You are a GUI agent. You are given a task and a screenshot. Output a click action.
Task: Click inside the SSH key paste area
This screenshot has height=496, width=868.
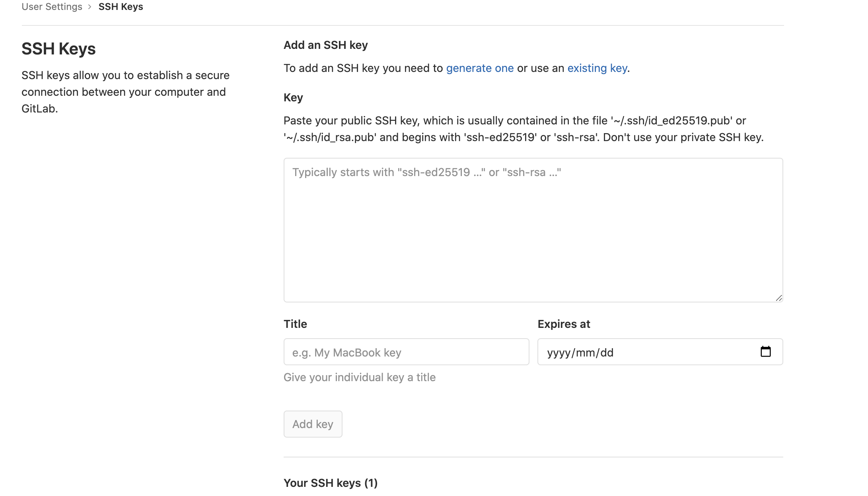click(532, 229)
